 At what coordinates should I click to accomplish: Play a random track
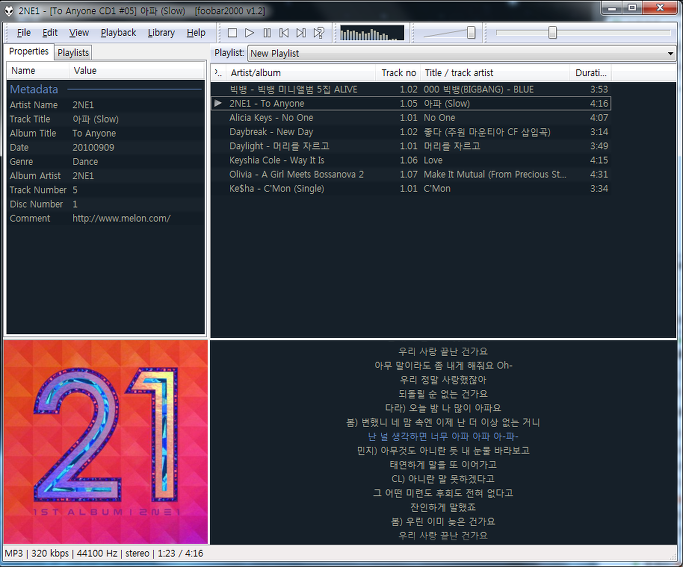[x=319, y=33]
